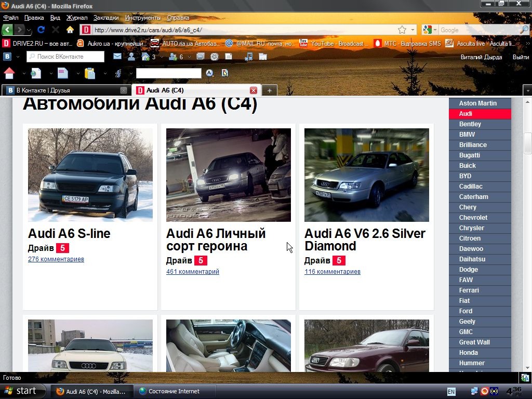Click the clipboard icon in lower toolbar
The height and width of the screenshot is (399, 532).
pyautogui.click(x=90, y=73)
